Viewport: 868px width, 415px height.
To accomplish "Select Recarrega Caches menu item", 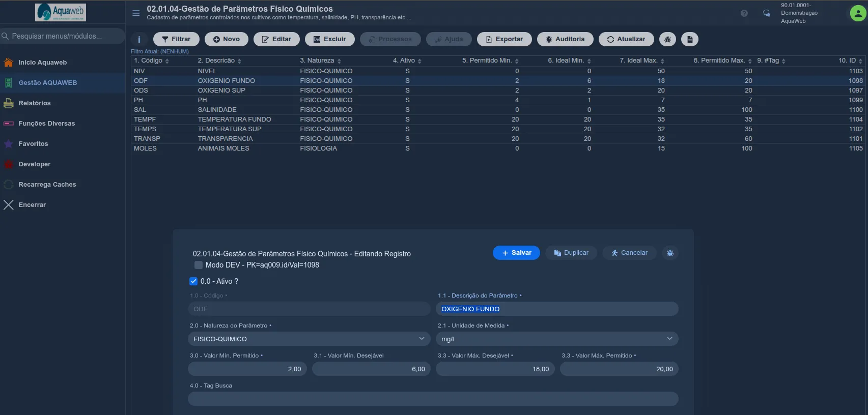I will [47, 185].
